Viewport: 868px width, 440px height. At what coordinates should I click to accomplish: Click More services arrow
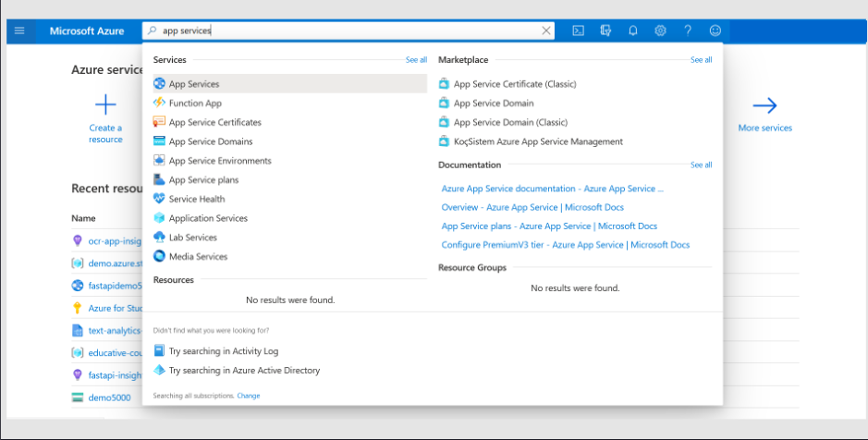[x=765, y=105]
